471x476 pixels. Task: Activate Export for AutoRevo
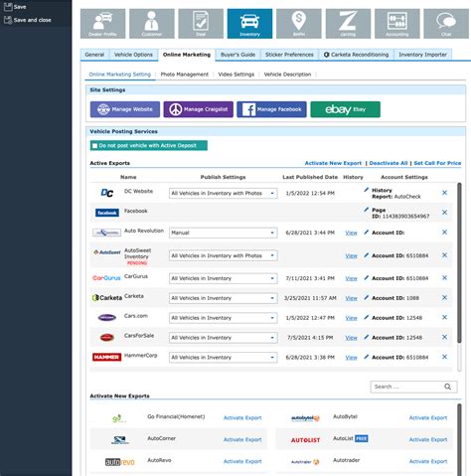pos(242,461)
